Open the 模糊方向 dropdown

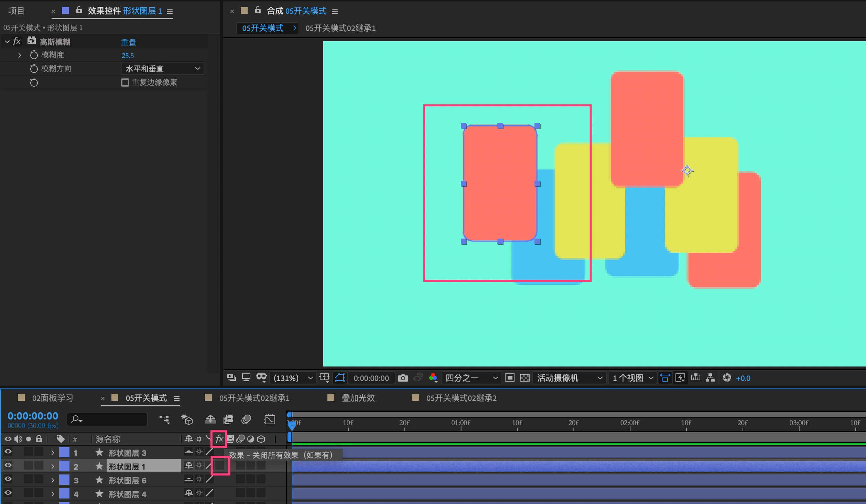162,69
